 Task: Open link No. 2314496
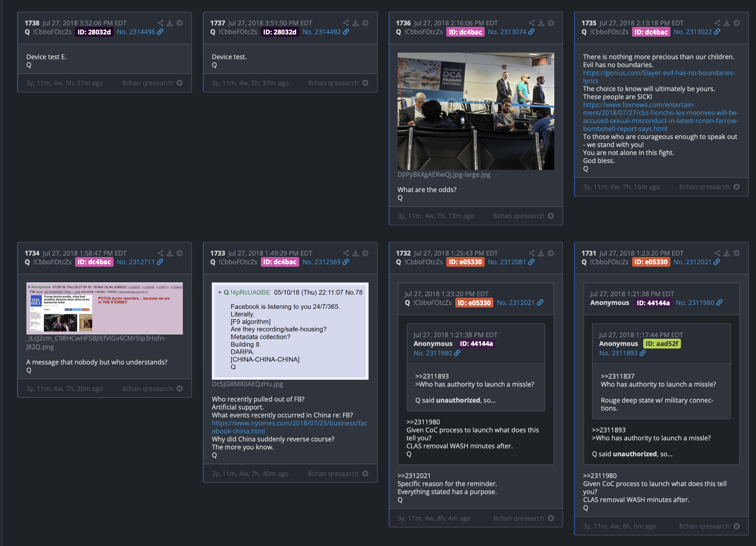(140, 32)
